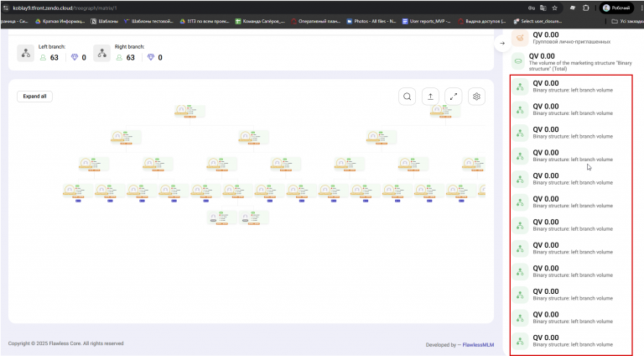This screenshot has height=356, width=644.
Task: Click the user count icon under Right branch
Action: (119, 58)
